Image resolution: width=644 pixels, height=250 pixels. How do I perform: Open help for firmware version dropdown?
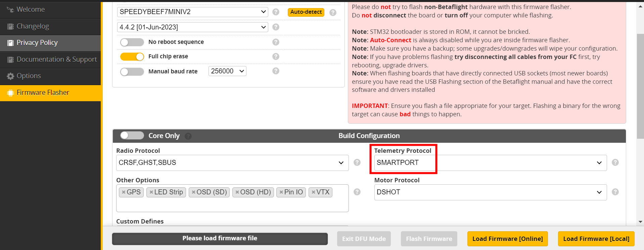pyautogui.click(x=276, y=27)
